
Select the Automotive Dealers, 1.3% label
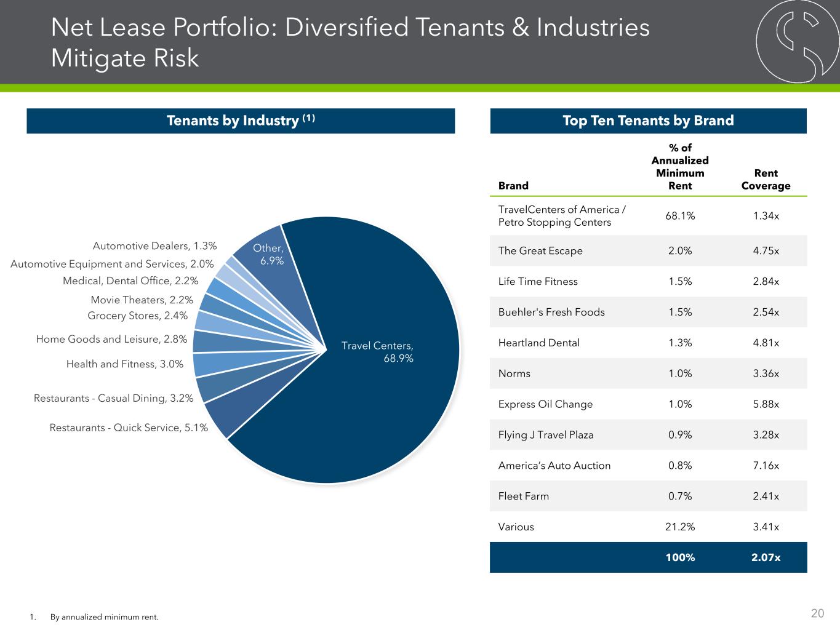[x=154, y=246]
